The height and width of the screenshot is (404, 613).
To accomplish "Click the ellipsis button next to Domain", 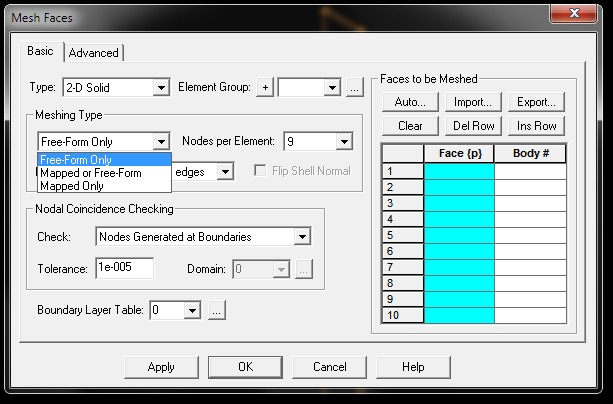I will click(x=304, y=269).
